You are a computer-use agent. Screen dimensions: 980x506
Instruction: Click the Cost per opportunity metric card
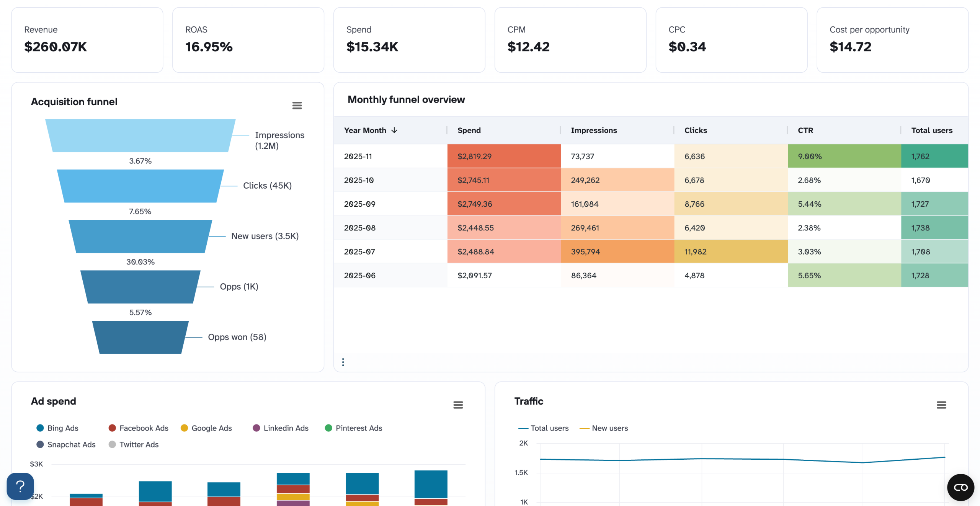893,40
